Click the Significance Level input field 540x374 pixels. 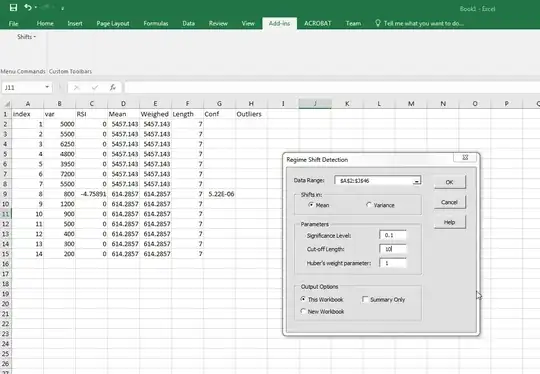[x=393, y=235]
